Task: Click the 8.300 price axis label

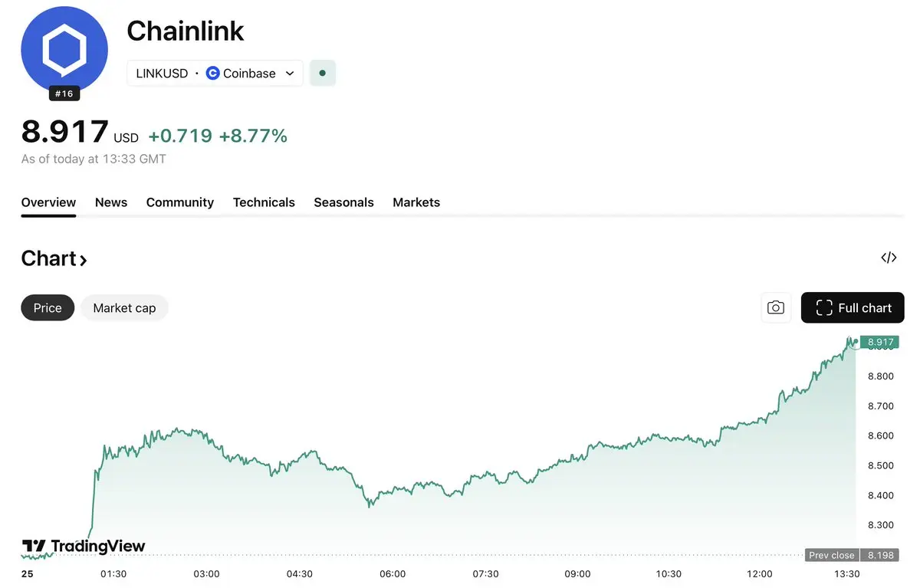Action: pos(880,525)
